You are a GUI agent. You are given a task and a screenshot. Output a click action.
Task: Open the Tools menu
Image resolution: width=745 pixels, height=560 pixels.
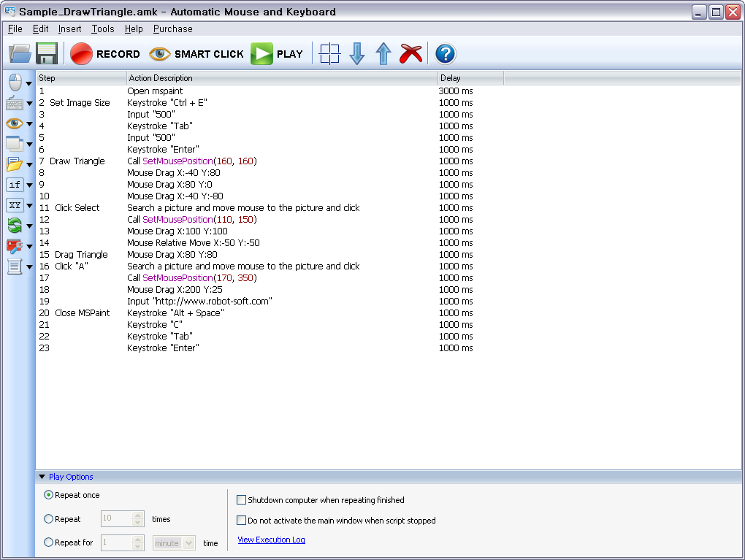click(103, 29)
